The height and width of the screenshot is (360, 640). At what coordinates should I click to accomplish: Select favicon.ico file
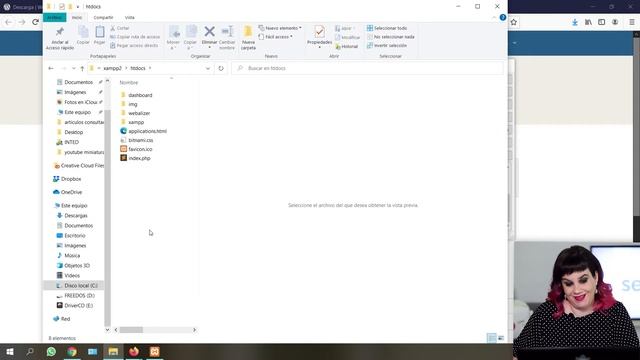(136, 149)
